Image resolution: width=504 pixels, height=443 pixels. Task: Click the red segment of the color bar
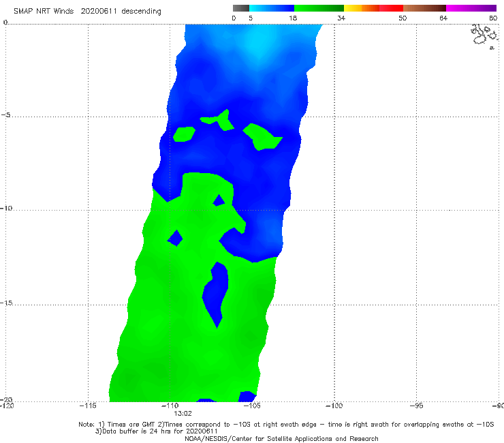coord(391,8)
